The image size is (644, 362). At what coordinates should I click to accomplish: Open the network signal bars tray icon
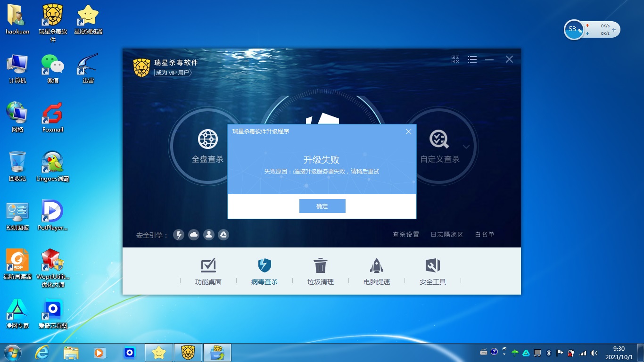[583, 353]
